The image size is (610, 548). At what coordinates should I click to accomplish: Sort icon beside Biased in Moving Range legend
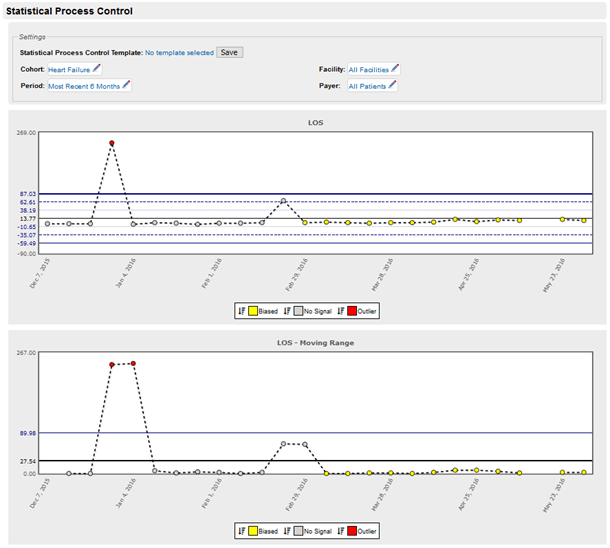coord(242,531)
